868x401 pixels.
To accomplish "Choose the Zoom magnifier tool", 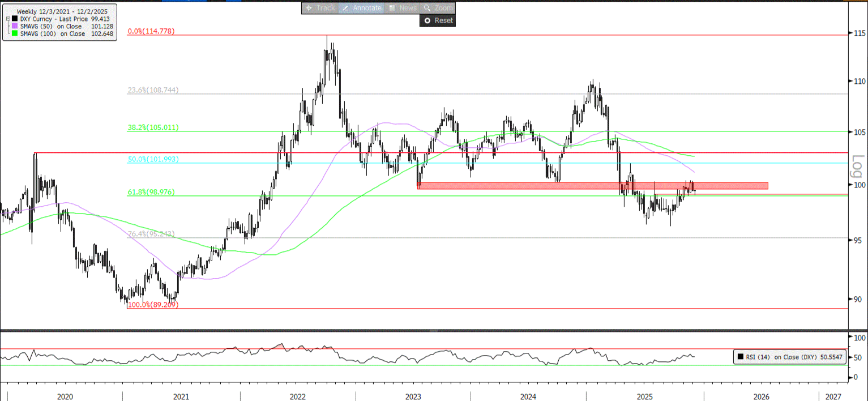I will click(x=438, y=8).
